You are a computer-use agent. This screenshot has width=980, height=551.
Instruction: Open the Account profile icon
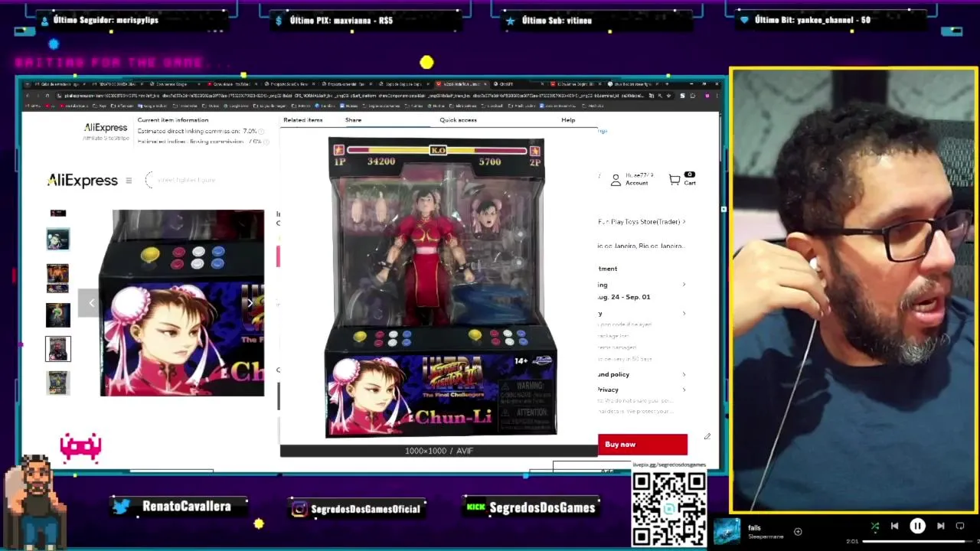[616, 180]
